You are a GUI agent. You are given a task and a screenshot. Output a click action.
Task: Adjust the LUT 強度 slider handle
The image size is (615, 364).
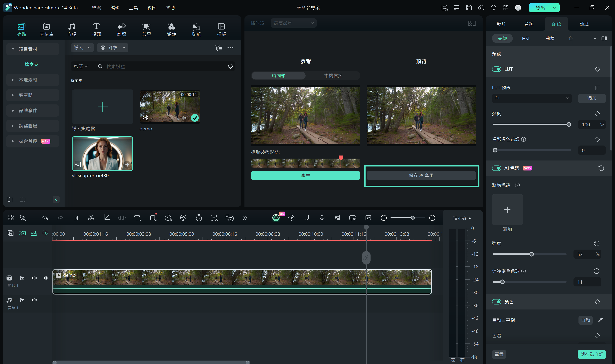569,125
